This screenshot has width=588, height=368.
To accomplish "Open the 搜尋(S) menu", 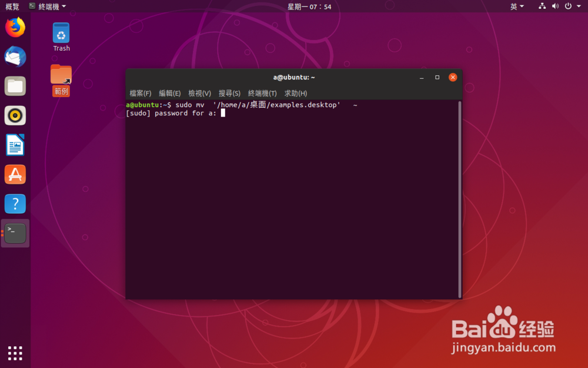I will point(229,93).
